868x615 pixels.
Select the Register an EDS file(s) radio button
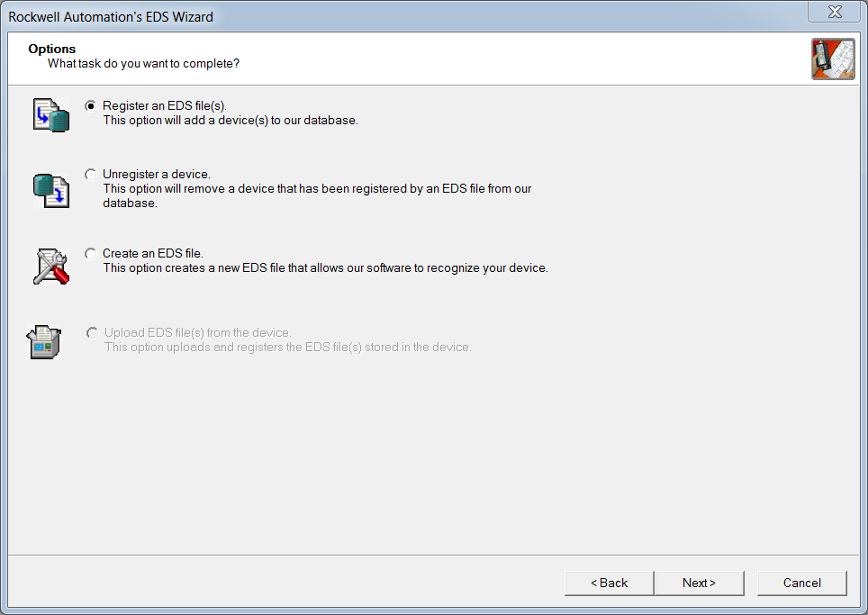pyautogui.click(x=91, y=105)
